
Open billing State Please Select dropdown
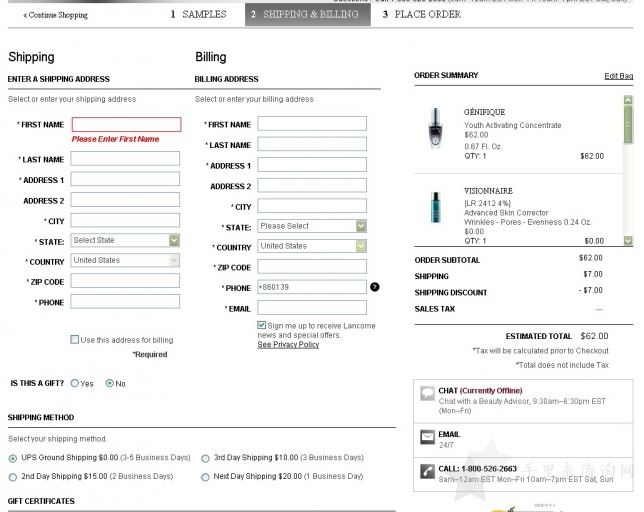312,226
